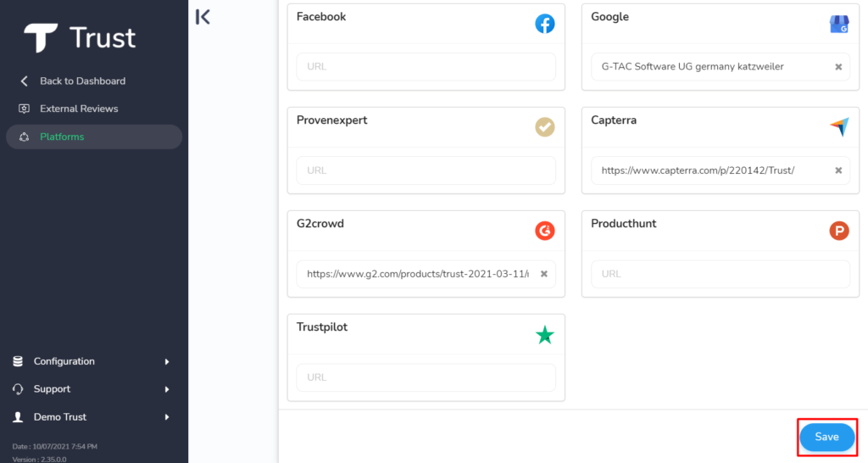Open the Support menu
Image resolution: width=868 pixels, height=463 pixels.
click(x=52, y=389)
